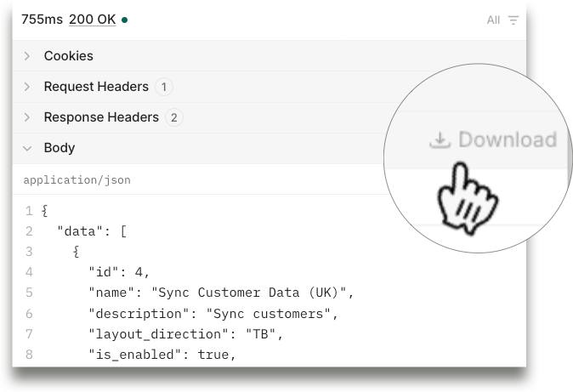The image size is (573, 392).
Task: Click line number 4 in gutter
Action: click(x=29, y=272)
